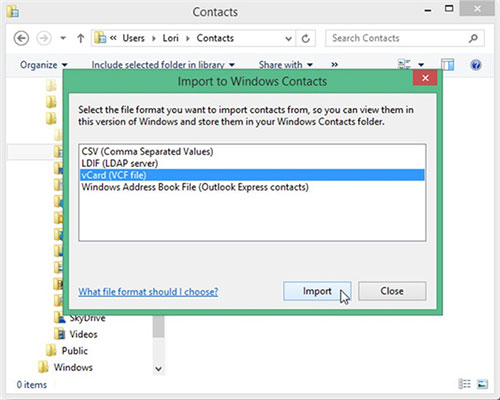Screen dimensions: 500x400
Task: Show more toolbar commands chevron
Action: pyautogui.click(x=334, y=65)
